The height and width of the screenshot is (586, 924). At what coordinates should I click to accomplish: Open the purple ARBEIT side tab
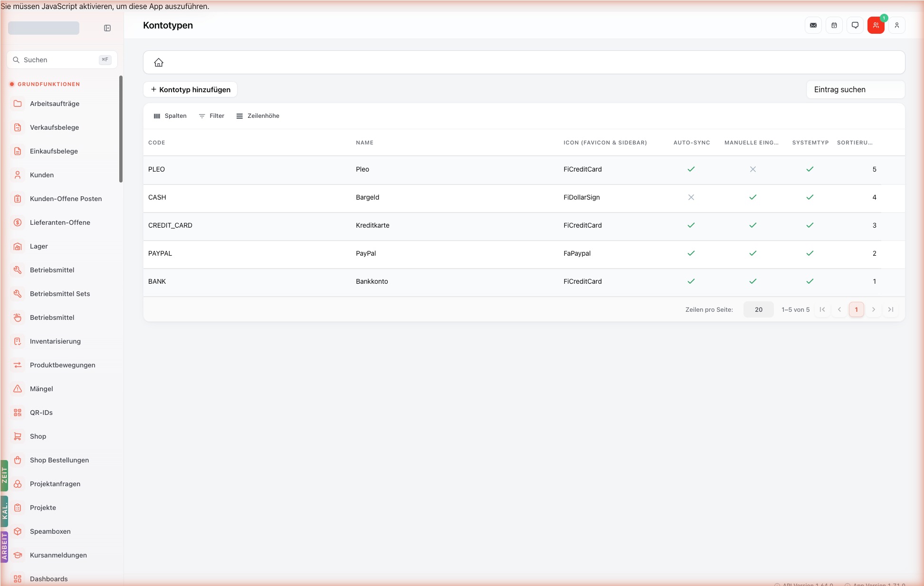(4, 547)
